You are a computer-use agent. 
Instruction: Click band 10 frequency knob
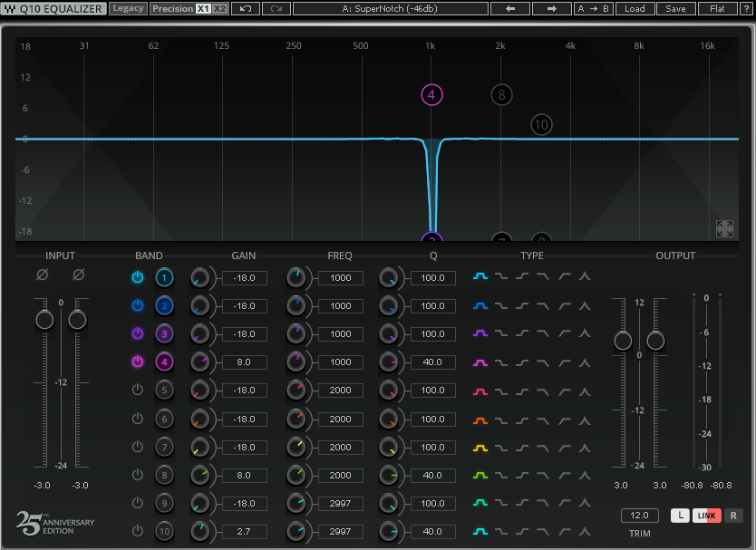(x=296, y=532)
